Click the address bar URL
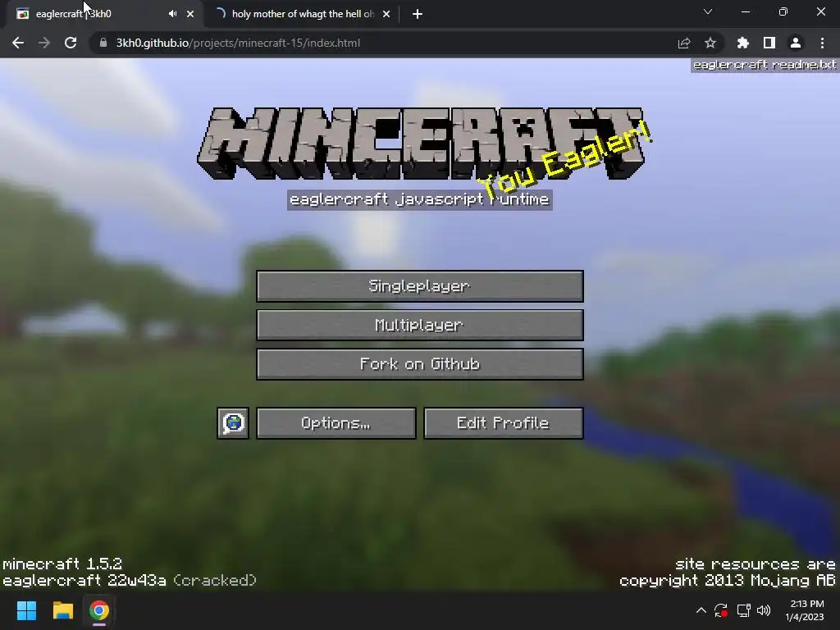Viewport: 840px width, 630px height. 238,43
